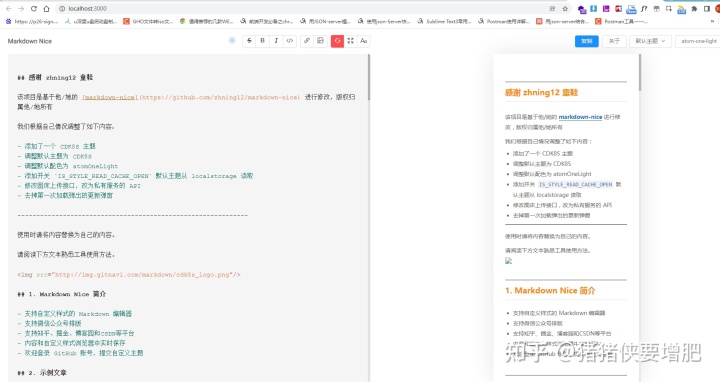Open the Sublime Text bookmark

pyautogui.click(x=444, y=21)
